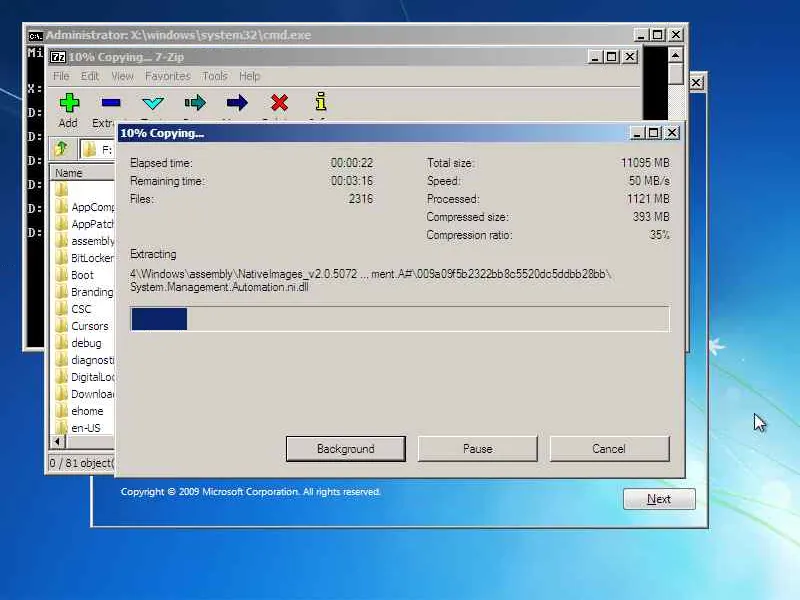800x600 pixels.
Task: Click the left scroll arrow in file list
Action: [x=58, y=441]
